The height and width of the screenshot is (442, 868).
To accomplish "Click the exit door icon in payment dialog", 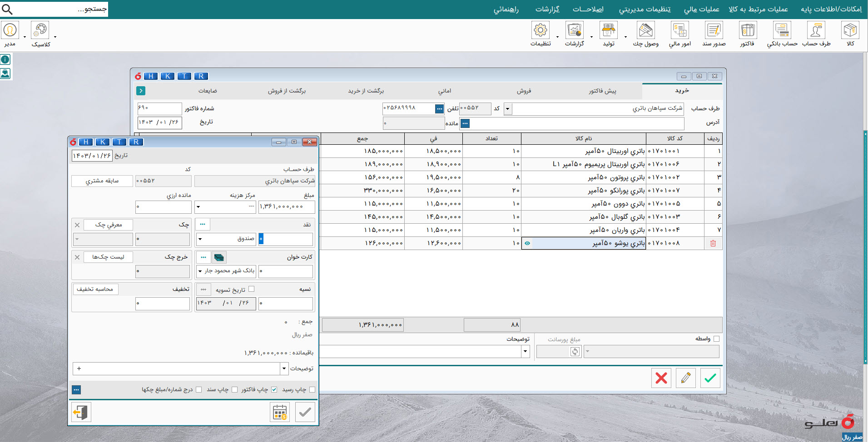I will (x=81, y=413).
